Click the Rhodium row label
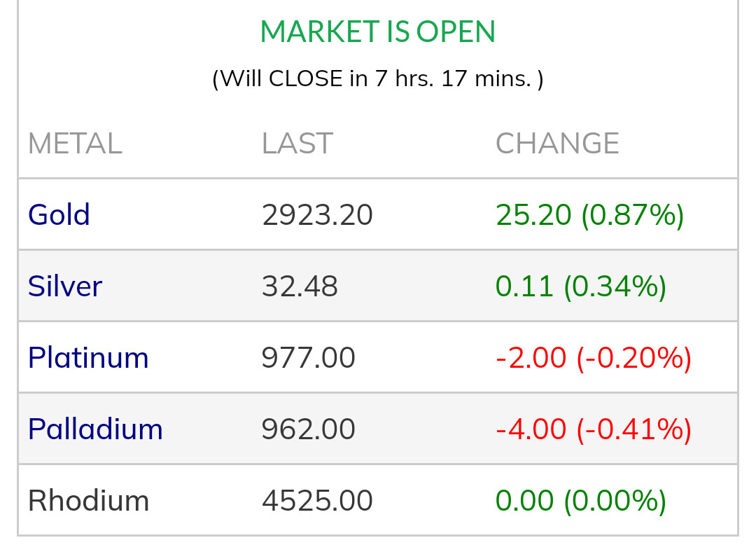 pyautogui.click(x=88, y=501)
